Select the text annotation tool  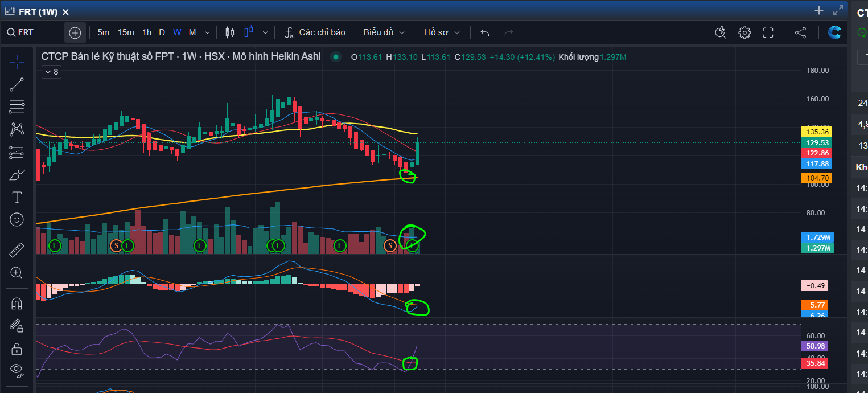(17, 197)
